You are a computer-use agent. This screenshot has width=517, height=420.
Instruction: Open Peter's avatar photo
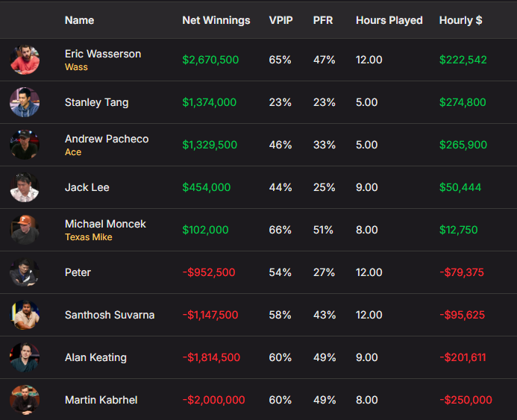[25, 272]
